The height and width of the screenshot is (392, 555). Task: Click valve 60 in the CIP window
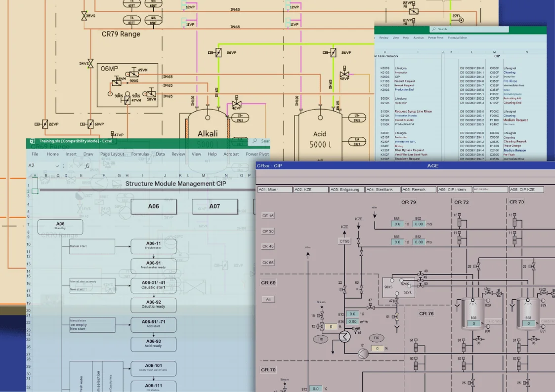[x=361, y=290]
